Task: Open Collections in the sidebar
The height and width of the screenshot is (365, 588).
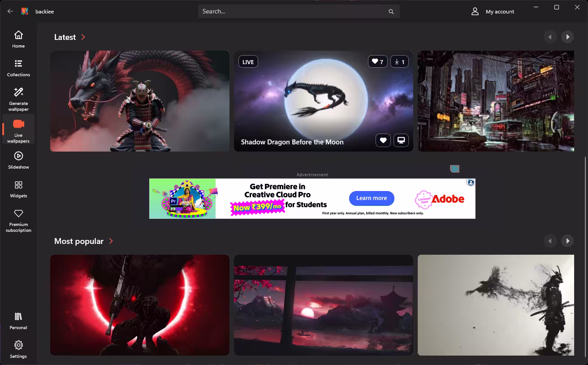Action: tap(18, 68)
